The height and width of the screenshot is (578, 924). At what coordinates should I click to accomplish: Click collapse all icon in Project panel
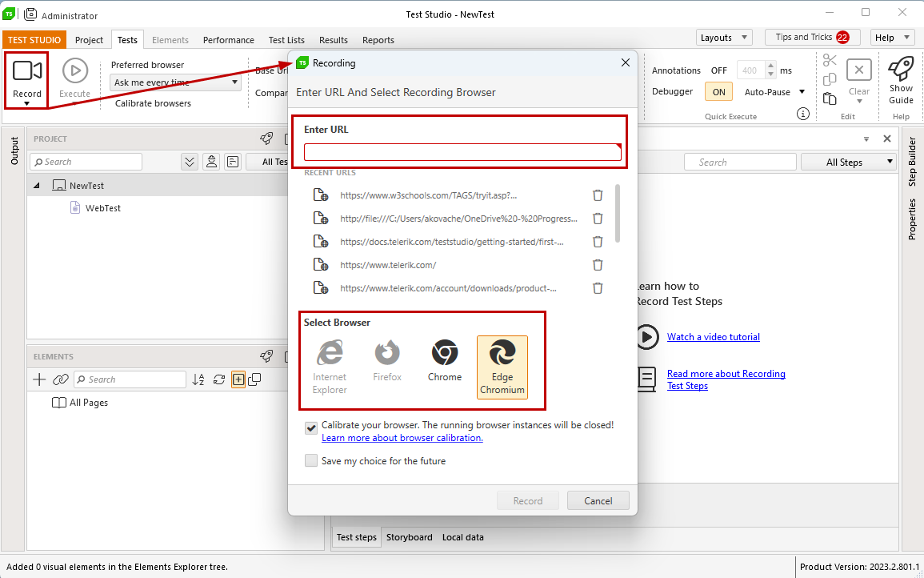click(x=189, y=162)
